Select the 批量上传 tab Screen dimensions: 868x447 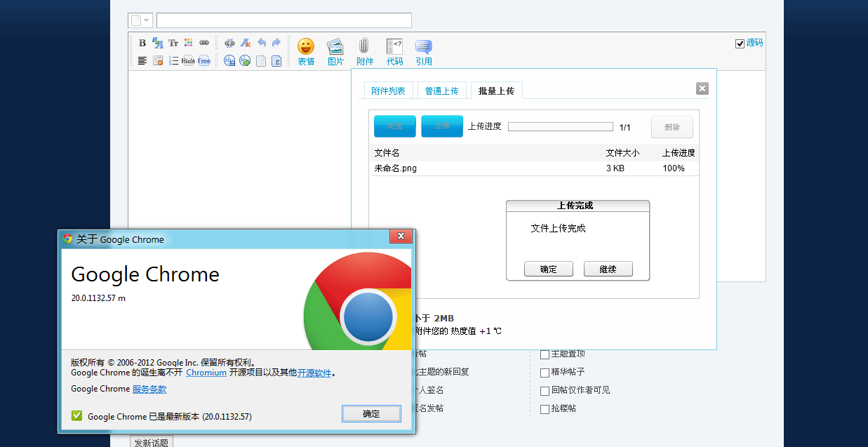click(x=496, y=91)
